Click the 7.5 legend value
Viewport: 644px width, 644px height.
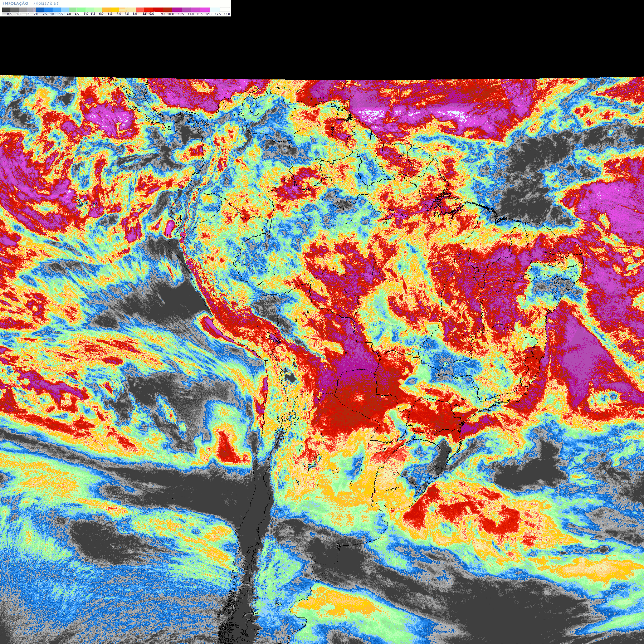[127, 14]
